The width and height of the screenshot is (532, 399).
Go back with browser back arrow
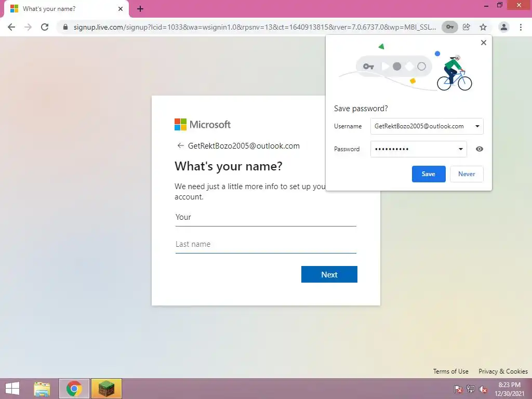[x=11, y=27]
